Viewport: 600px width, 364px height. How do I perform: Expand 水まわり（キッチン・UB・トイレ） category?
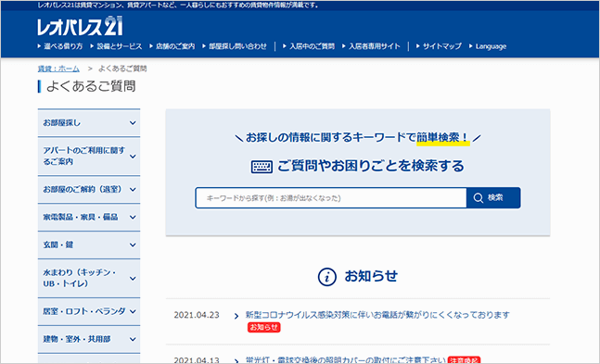pos(89,278)
